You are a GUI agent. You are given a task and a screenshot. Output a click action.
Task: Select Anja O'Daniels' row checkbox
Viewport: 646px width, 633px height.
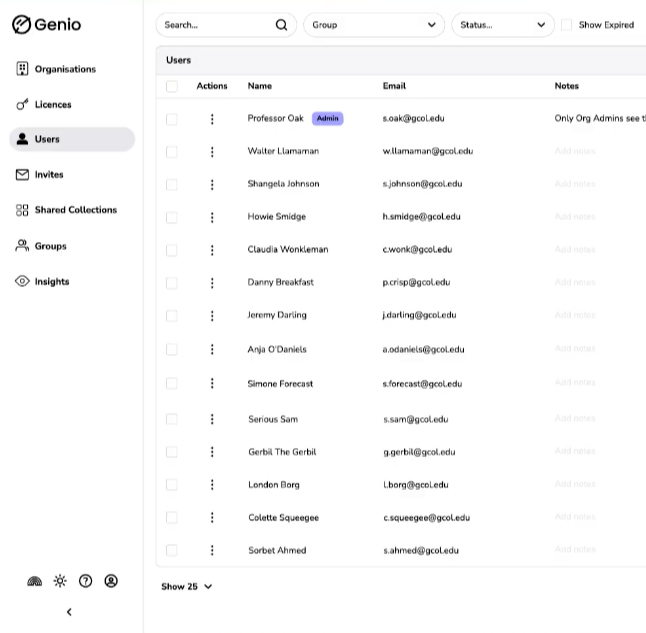click(172, 349)
